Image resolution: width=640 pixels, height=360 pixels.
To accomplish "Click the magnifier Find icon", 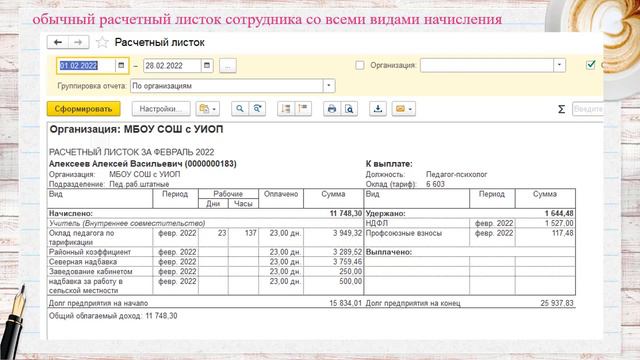I will tap(240, 109).
